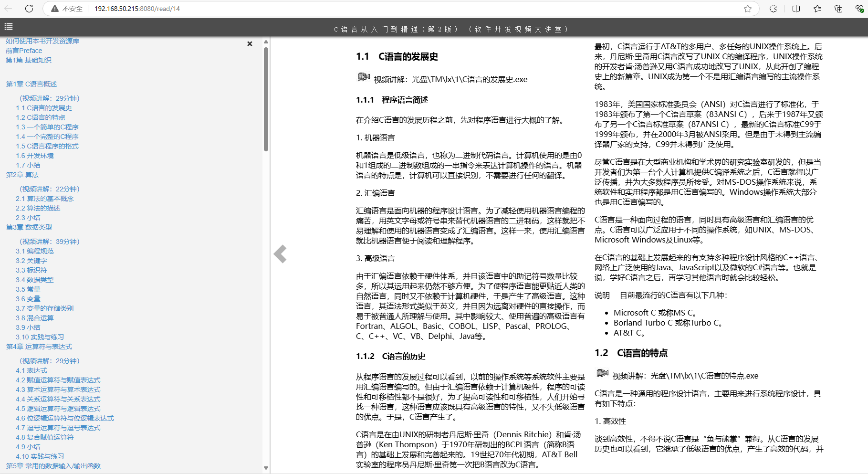
Task: Click (视频讲解：22分钟) under 第2章
Action: [x=50, y=189]
